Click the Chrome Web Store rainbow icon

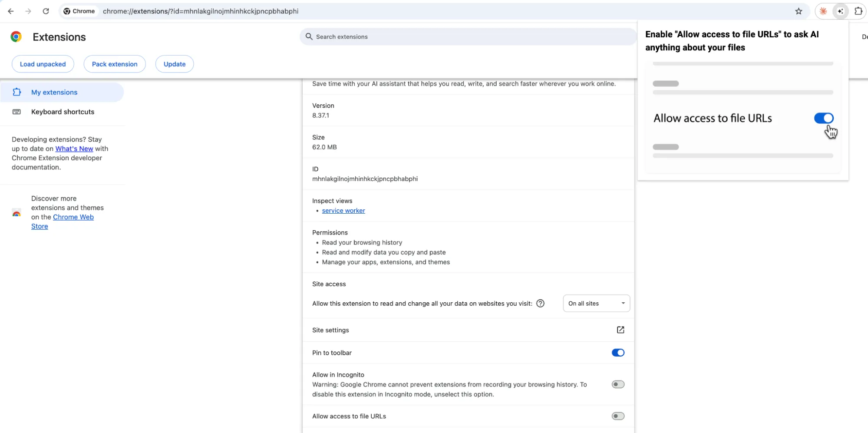[17, 213]
